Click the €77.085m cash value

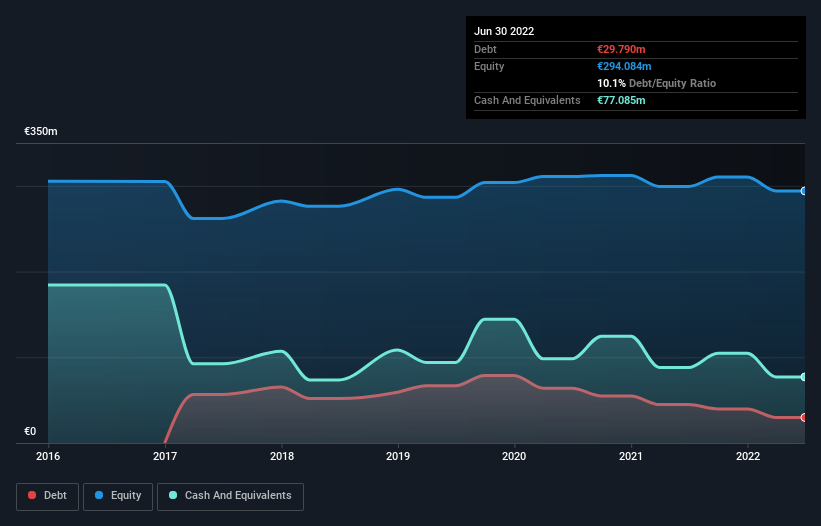click(x=621, y=100)
